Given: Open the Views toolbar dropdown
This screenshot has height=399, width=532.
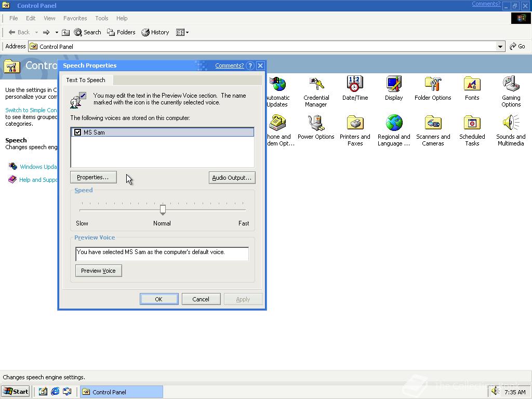Looking at the screenshot, I should (182, 32).
